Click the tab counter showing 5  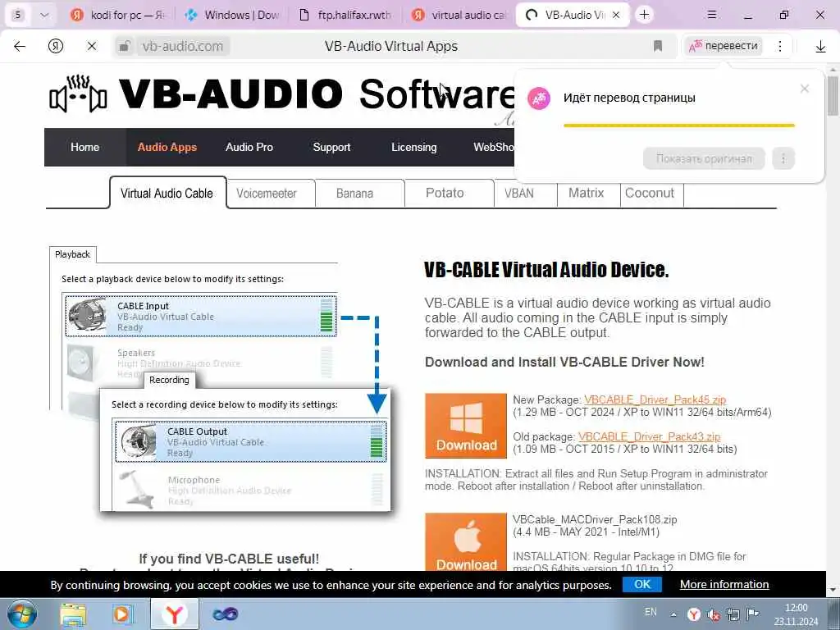[18, 15]
